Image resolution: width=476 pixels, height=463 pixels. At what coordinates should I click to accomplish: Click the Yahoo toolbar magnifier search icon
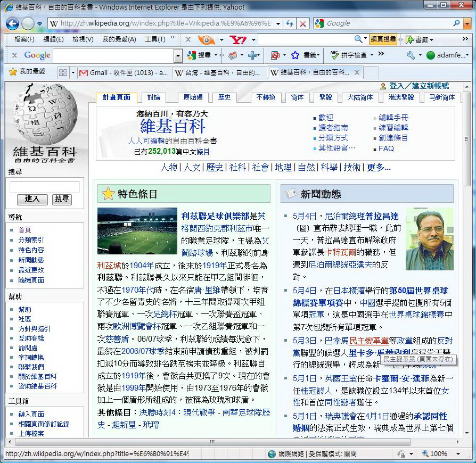tap(358, 39)
